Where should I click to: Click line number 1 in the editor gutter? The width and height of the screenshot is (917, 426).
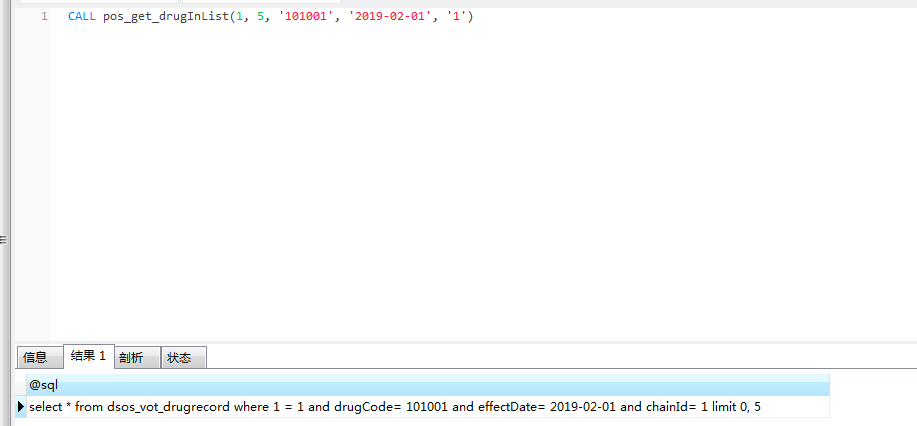pyautogui.click(x=44, y=16)
